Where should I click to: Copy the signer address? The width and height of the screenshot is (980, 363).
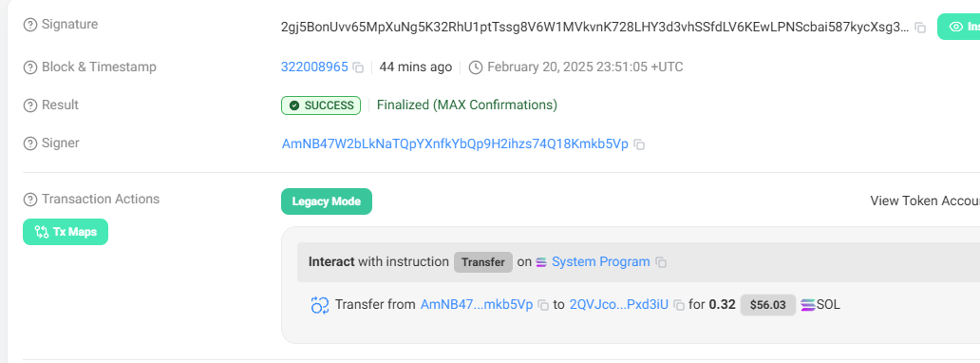639,144
